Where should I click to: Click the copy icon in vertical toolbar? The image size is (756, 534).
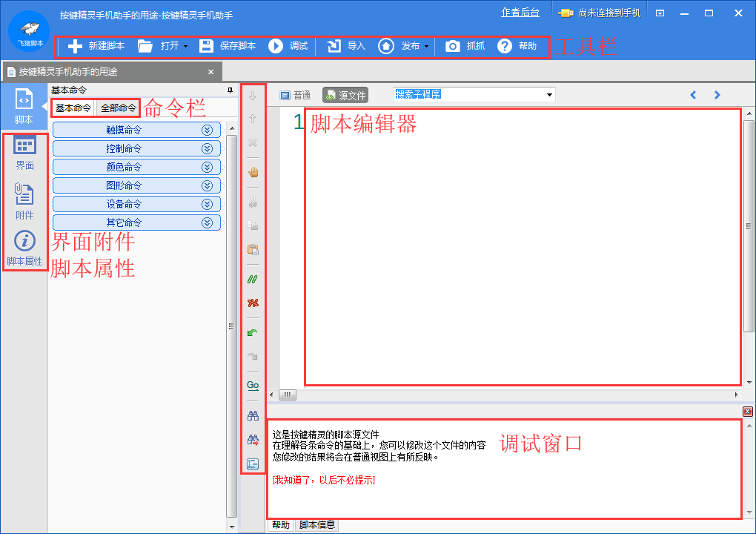coord(253,225)
